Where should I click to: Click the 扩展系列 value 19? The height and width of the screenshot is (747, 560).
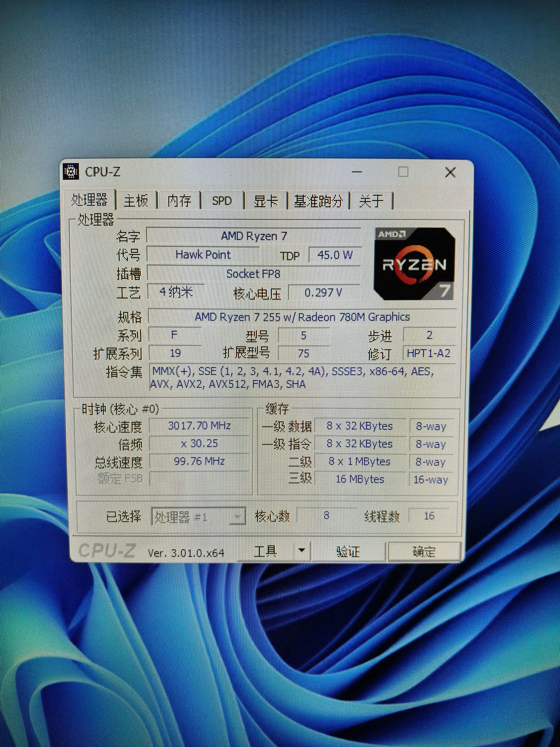(175, 353)
